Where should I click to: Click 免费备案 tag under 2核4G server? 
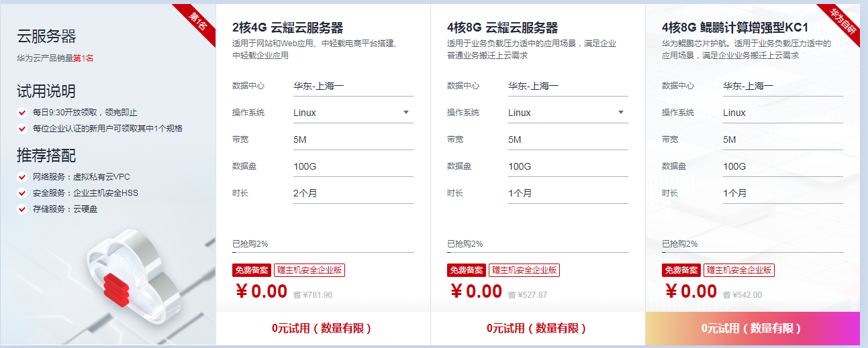click(x=251, y=270)
